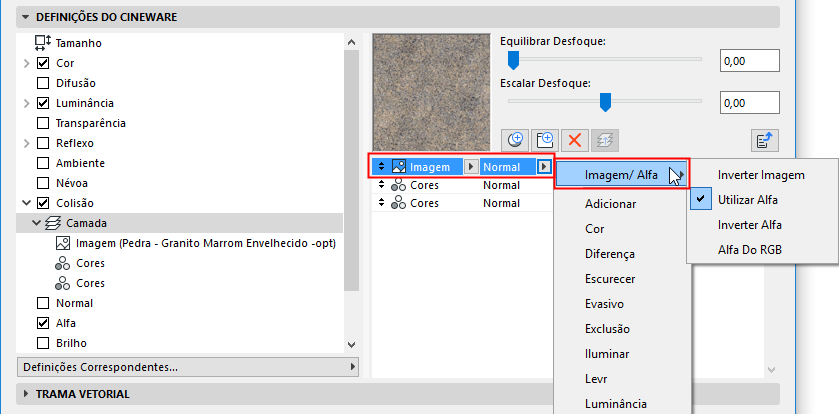Click the reorder arrows on the Imagem layer row
839x414 pixels.
pyautogui.click(x=381, y=167)
